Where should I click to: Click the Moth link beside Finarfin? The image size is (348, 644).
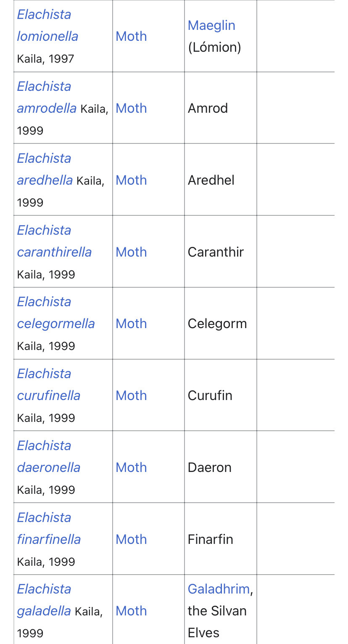(x=131, y=539)
